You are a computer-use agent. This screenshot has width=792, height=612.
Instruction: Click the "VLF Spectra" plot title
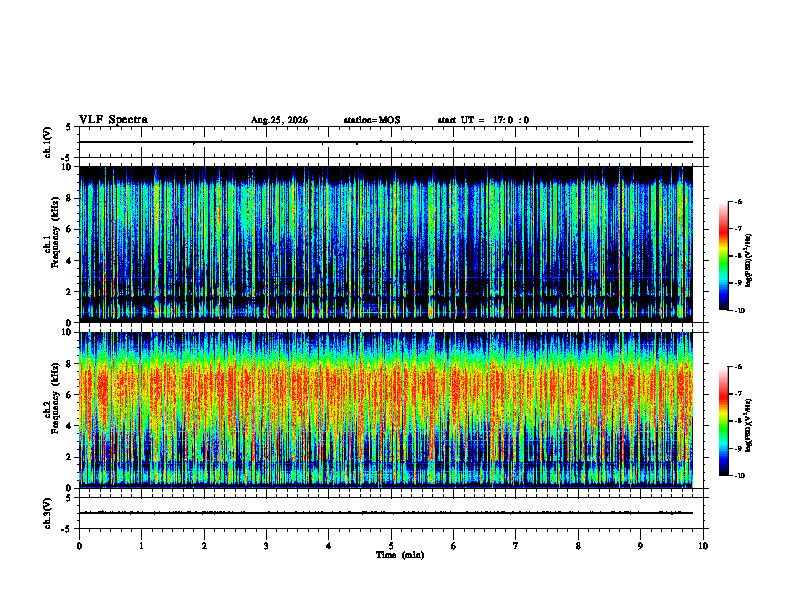pos(113,120)
